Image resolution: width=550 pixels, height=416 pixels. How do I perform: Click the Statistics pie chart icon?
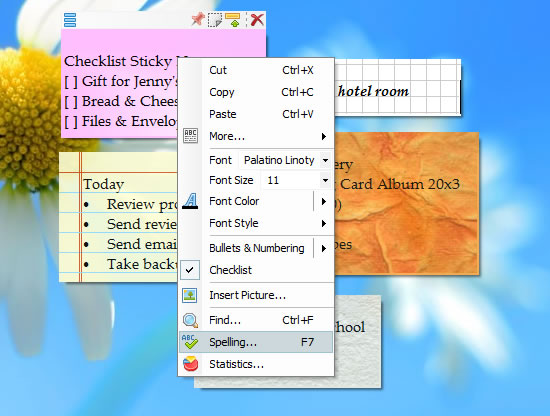click(190, 364)
